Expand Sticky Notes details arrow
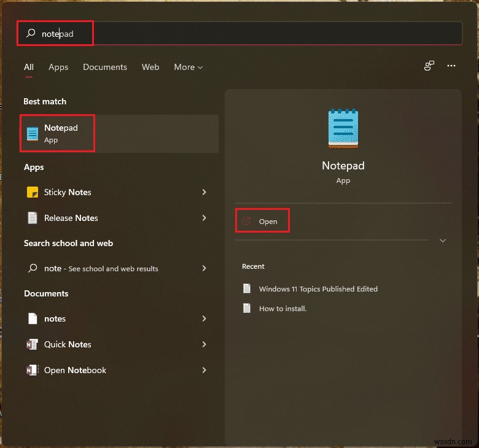The image size is (479, 448). point(204,192)
